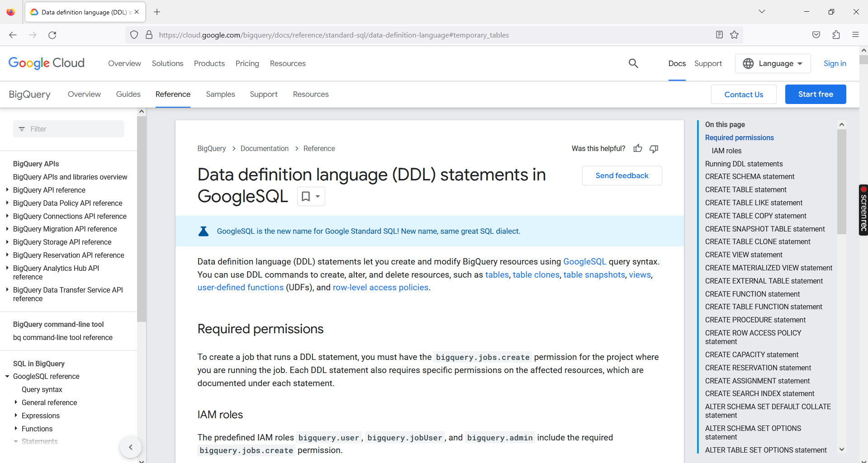
Task: Mark the page helpful with thumbs up
Action: pos(637,148)
